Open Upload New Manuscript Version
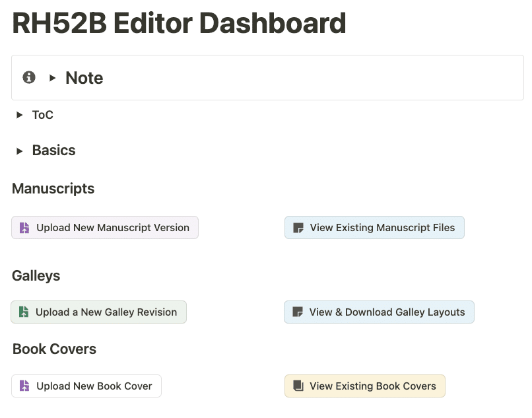This screenshot has height=418, width=532. (x=105, y=228)
